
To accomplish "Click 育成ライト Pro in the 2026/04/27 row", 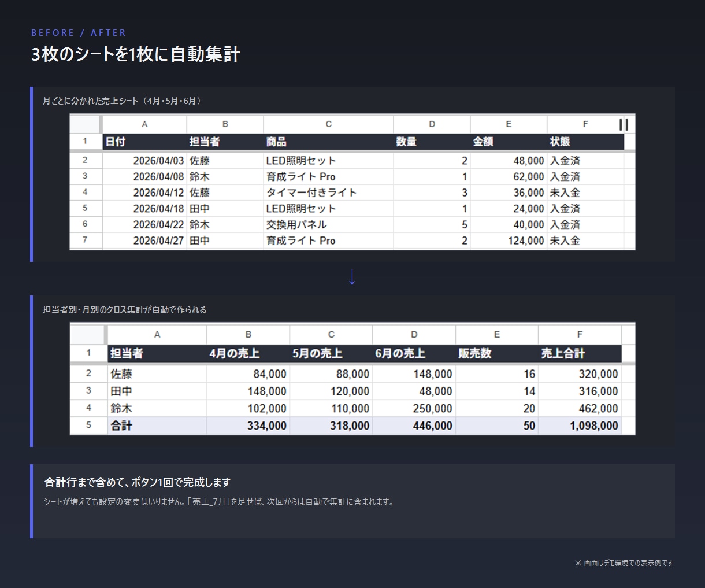I will click(328, 241).
